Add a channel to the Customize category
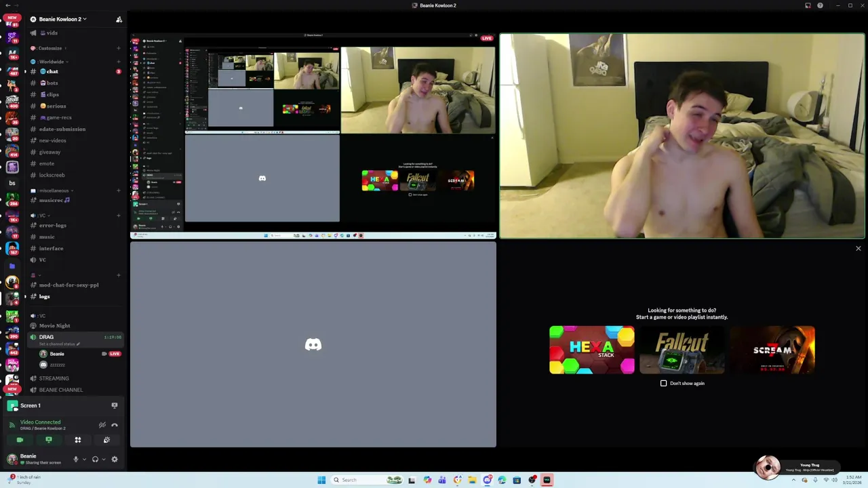Image resolution: width=868 pixels, height=488 pixels. 119,48
